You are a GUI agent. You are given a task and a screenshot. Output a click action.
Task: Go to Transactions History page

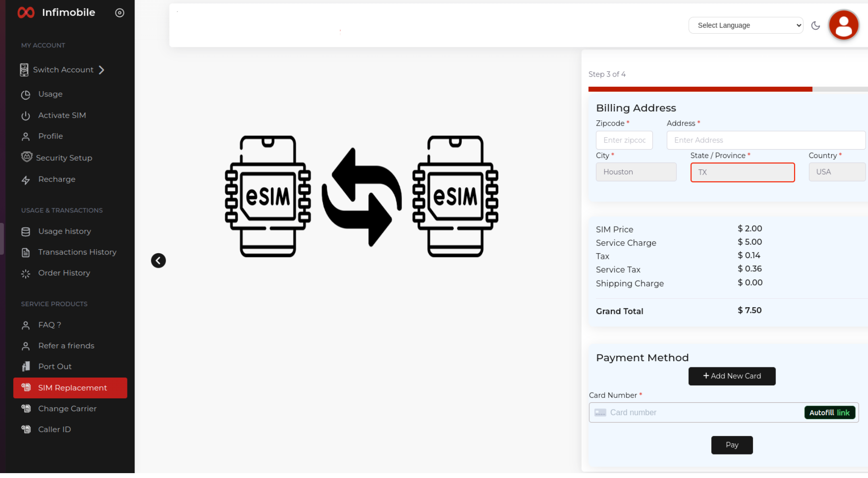coord(77,252)
